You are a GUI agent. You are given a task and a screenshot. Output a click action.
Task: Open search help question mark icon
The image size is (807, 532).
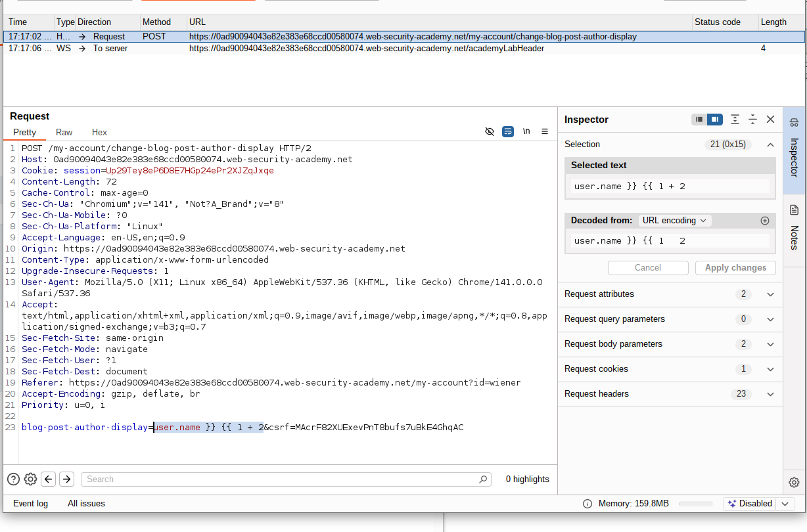13,479
